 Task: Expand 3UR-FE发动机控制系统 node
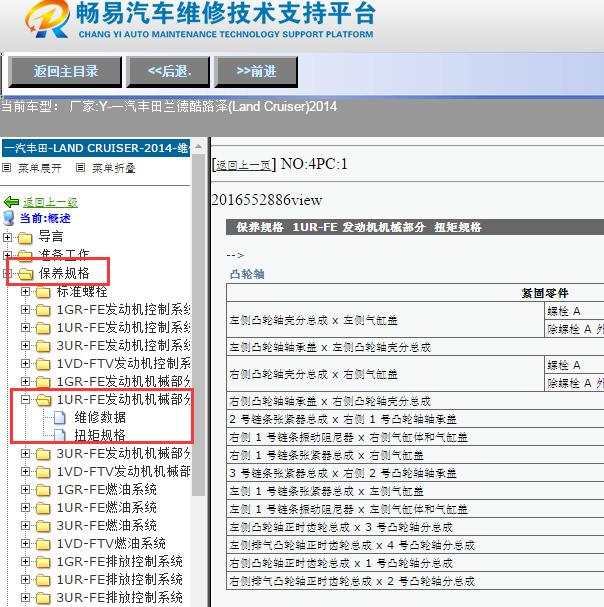pos(26,345)
